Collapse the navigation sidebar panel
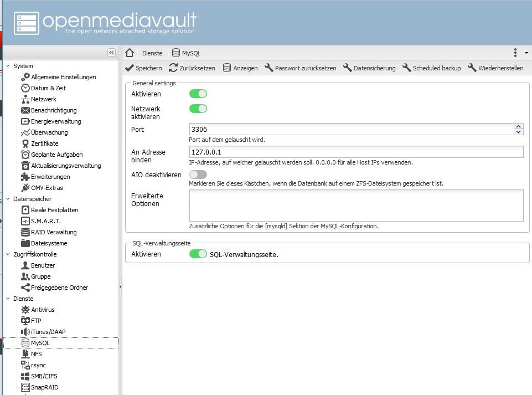Image resolution: width=532 pixels, height=395 pixels. pyautogui.click(x=111, y=52)
